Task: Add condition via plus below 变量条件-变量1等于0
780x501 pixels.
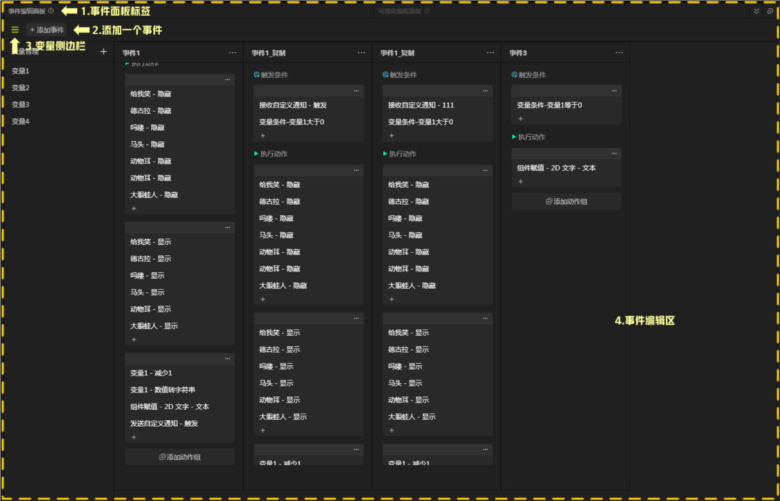Action: tap(520, 119)
